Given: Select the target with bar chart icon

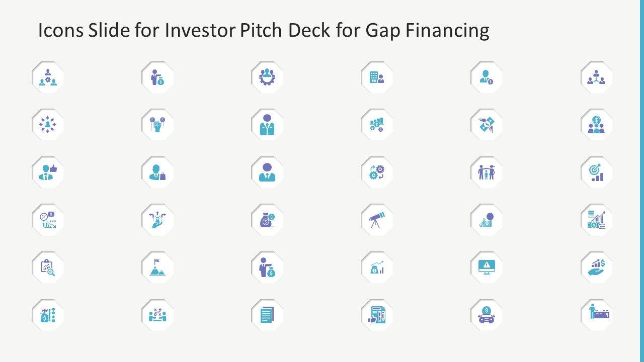Looking at the screenshot, I should click(597, 172).
